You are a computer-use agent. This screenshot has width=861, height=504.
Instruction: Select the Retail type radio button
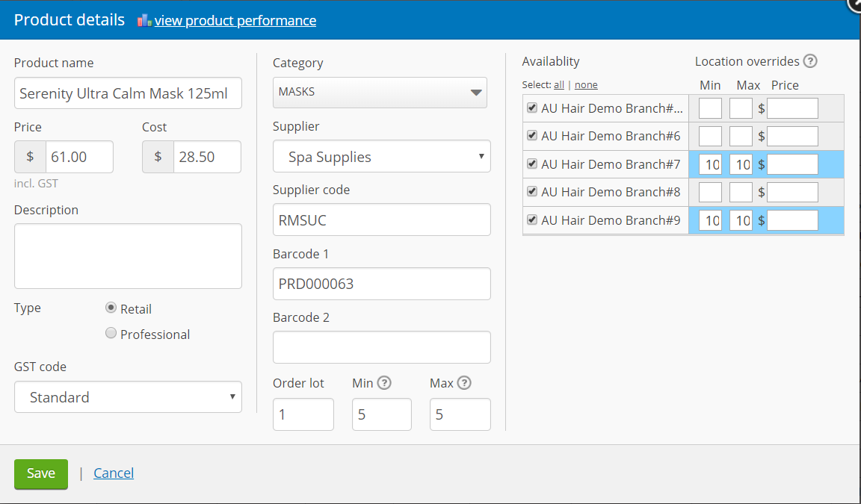[x=111, y=308]
